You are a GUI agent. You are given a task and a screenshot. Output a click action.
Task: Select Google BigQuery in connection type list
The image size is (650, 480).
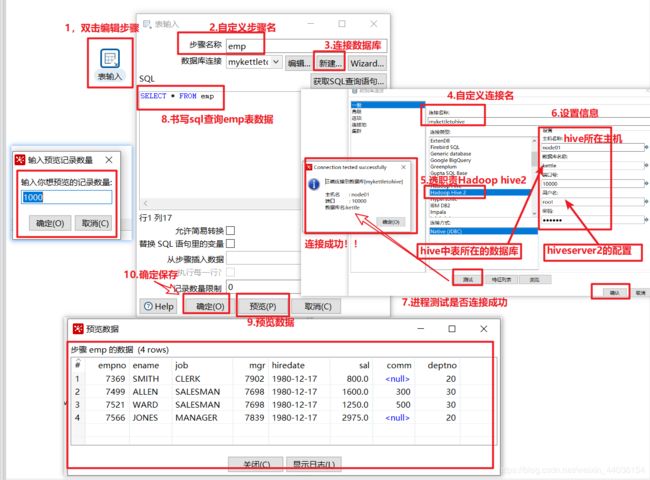[450, 160]
